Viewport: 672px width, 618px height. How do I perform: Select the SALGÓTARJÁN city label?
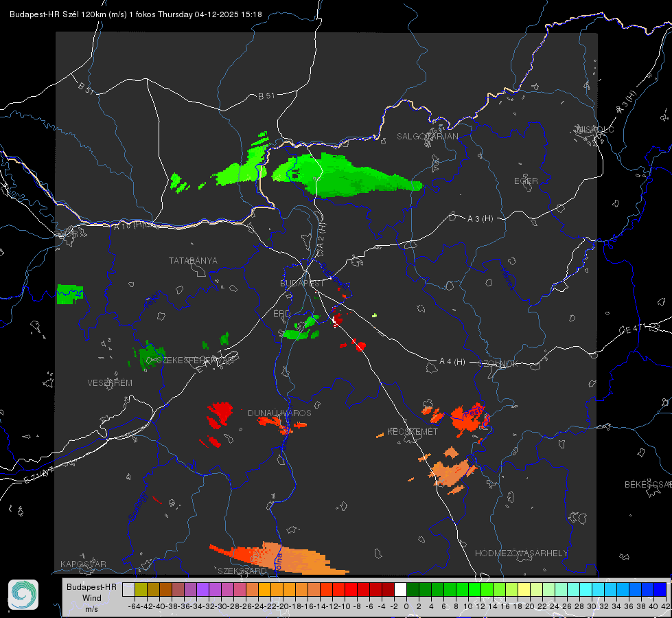coord(427,137)
